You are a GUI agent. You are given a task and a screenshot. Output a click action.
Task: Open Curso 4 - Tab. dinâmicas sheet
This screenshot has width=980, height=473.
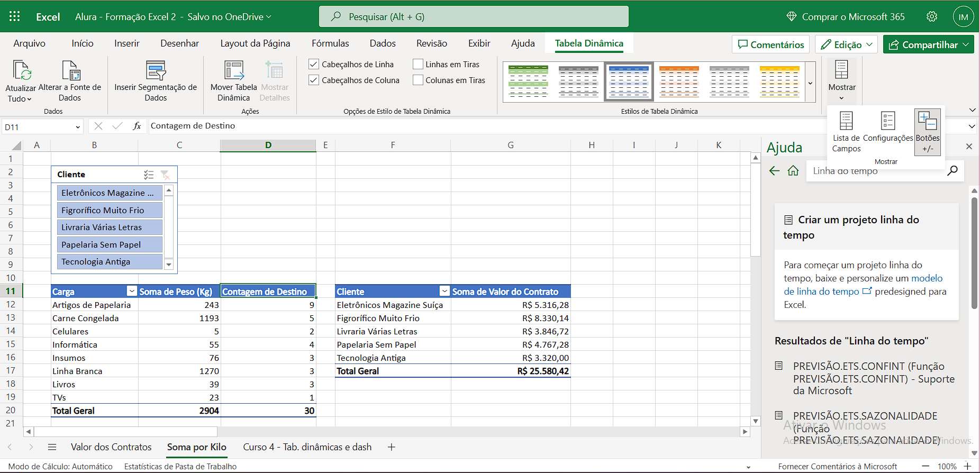tap(307, 447)
